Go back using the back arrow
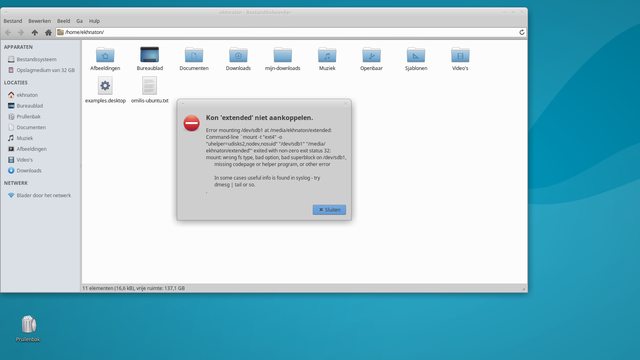The image size is (640, 360). 8,32
